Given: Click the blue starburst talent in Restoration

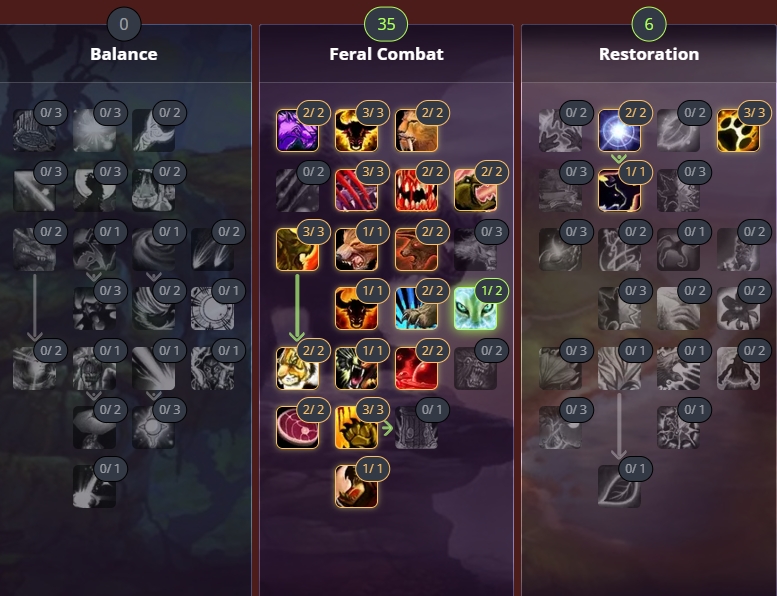Looking at the screenshot, I should [619, 131].
